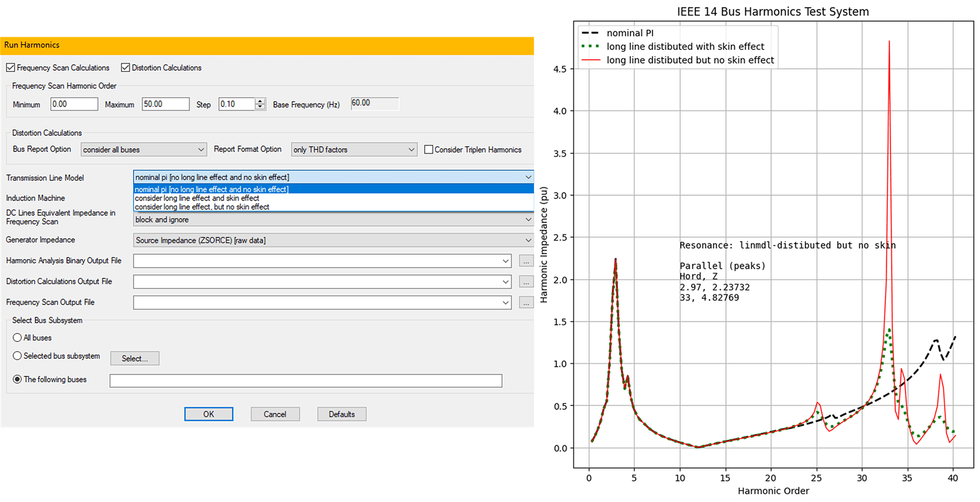Click the Maximum harmonic order field
Screen dimensions: 980x502
166,104
